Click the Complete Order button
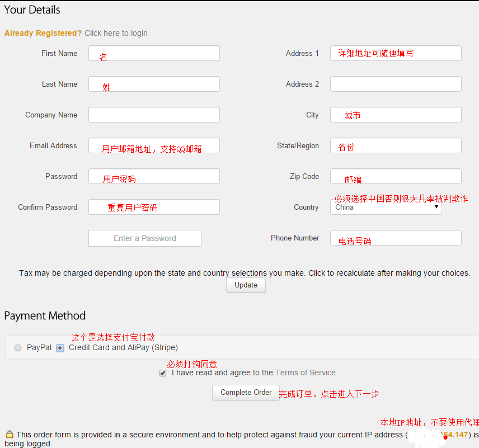This screenshot has height=448, width=479. (246, 393)
